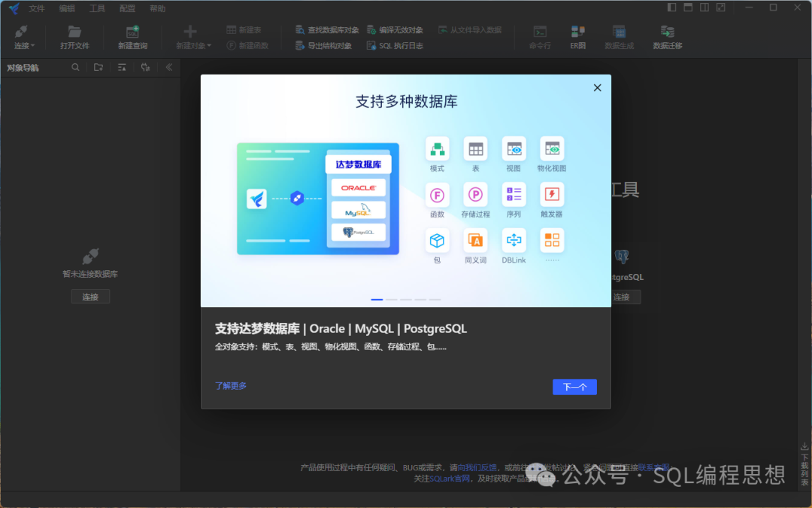812x508 pixels.
Task: Click the DBLink icon in the dialog
Action: click(514, 241)
